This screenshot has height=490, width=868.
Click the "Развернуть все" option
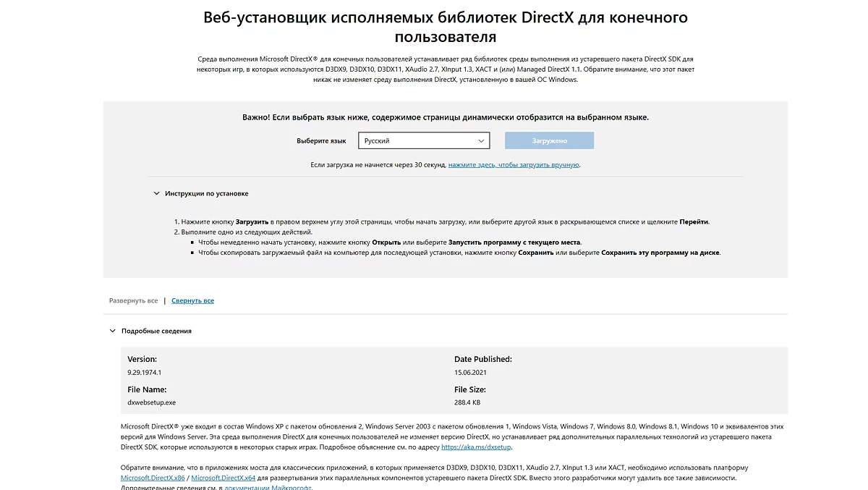pos(134,300)
